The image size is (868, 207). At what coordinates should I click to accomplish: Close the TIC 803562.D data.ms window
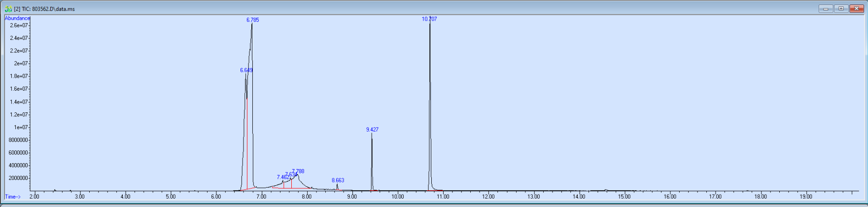pyautogui.click(x=856, y=8)
